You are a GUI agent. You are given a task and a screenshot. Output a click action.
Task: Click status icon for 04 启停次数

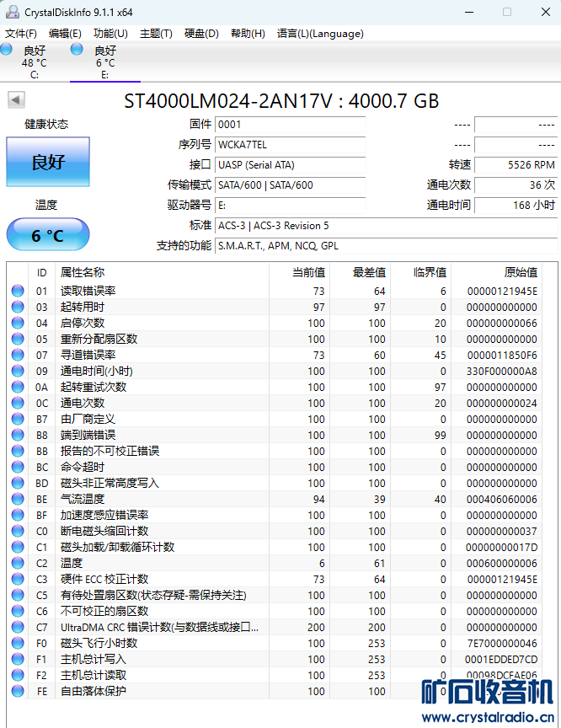point(18,323)
